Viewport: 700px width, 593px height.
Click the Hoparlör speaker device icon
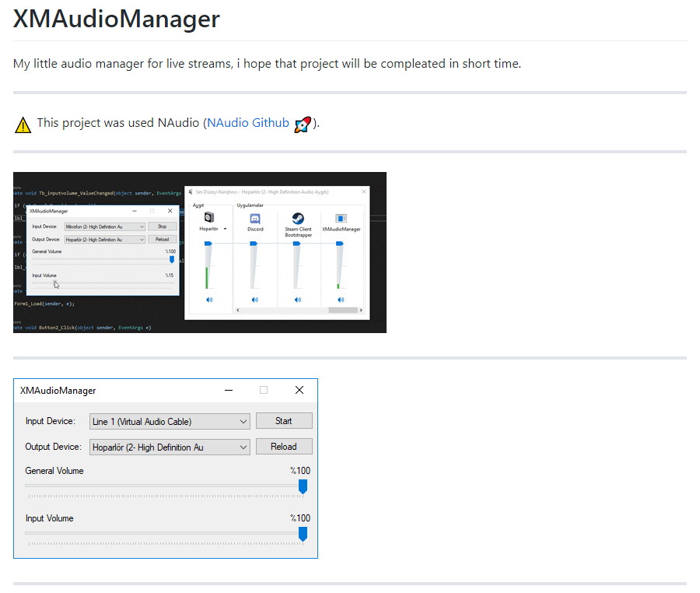coord(209,217)
